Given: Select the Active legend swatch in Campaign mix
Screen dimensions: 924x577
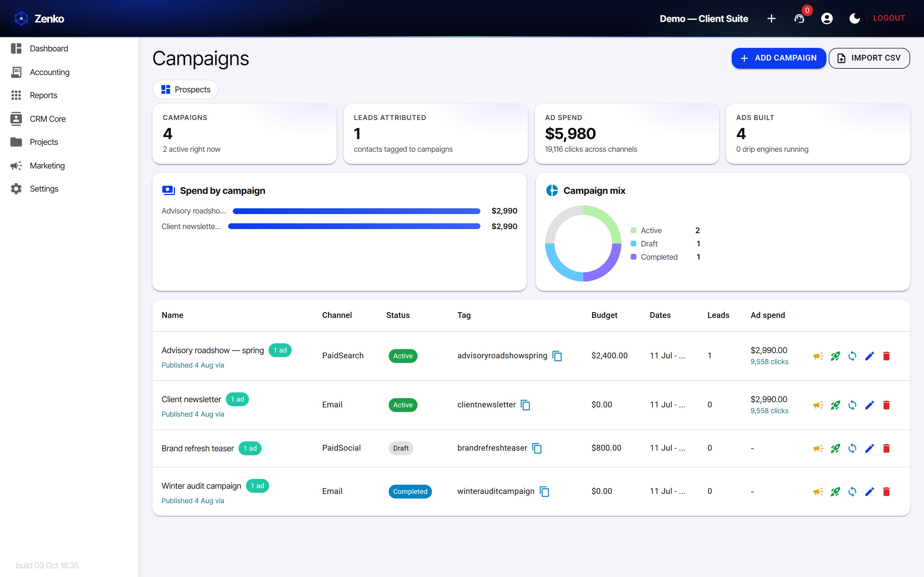Looking at the screenshot, I should coord(634,230).
